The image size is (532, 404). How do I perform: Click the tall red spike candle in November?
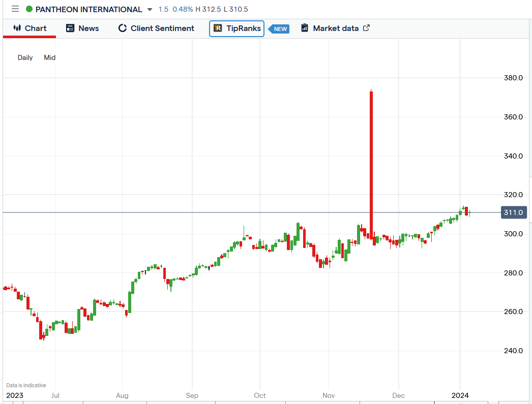[371, 164]
